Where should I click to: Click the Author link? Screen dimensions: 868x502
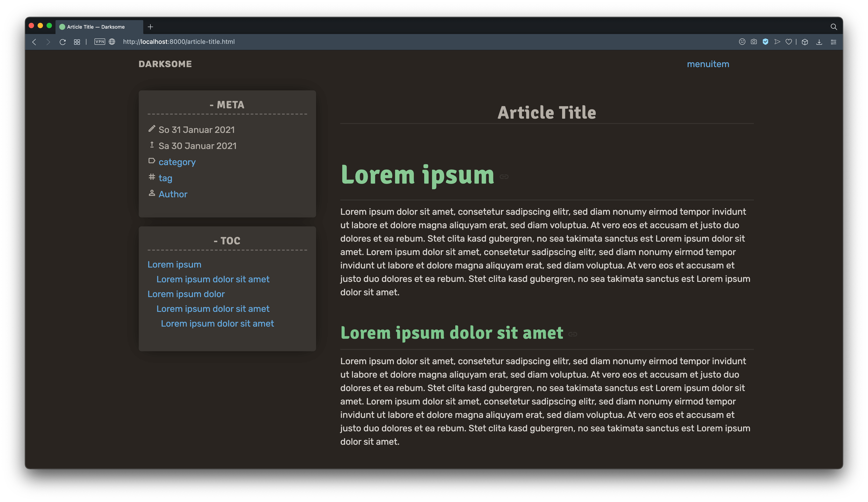click(173, 194)
